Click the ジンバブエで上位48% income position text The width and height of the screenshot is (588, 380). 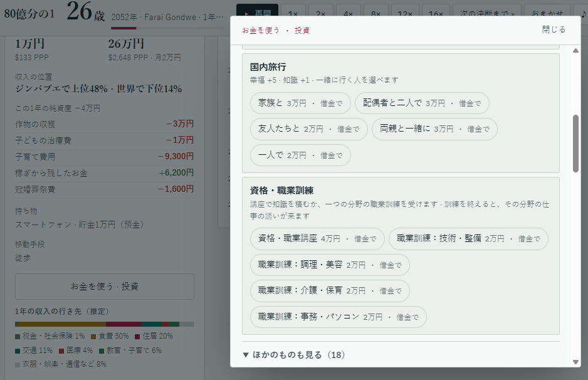tap(98, 89)
